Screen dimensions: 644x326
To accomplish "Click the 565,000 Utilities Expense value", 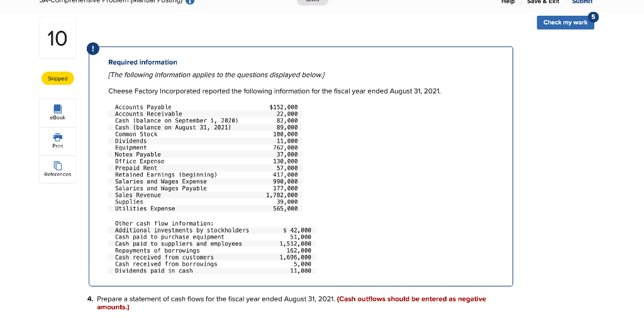I will [x=286, y=209].
